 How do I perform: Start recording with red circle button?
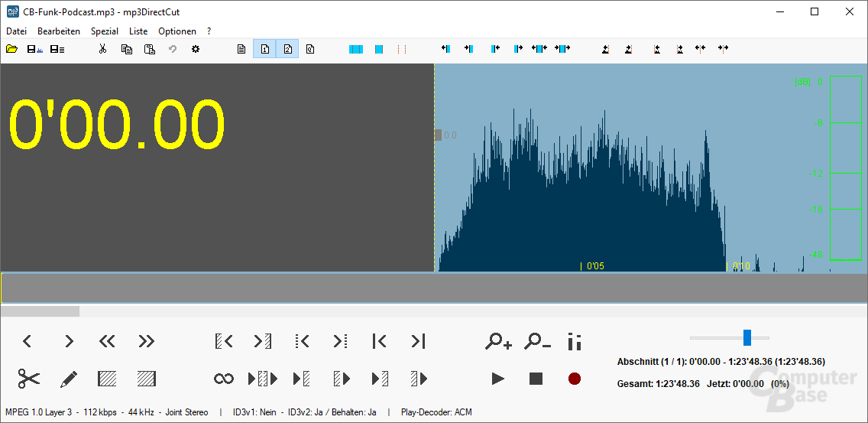pyautogui.click(x=575, y=379)
